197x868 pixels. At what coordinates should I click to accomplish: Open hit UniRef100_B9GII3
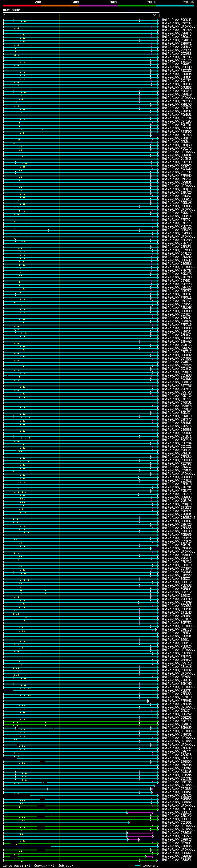point(176,629)
